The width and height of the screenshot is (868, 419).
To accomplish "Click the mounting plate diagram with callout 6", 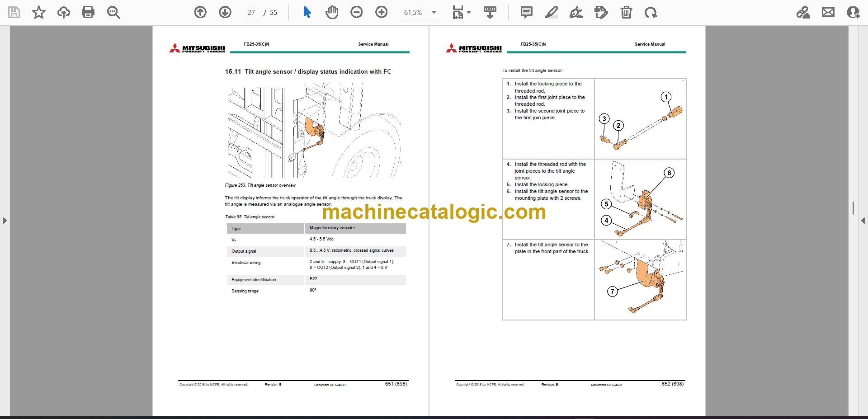I will click(x=640, y=199).
